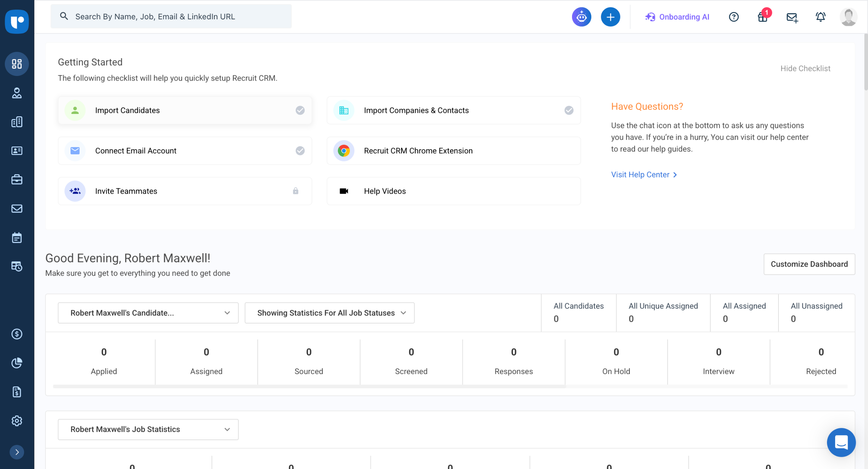This screenshot has height=469, width=868.
Task: Open Reports pie chart icon in sidebar
Action: point(17,363)
